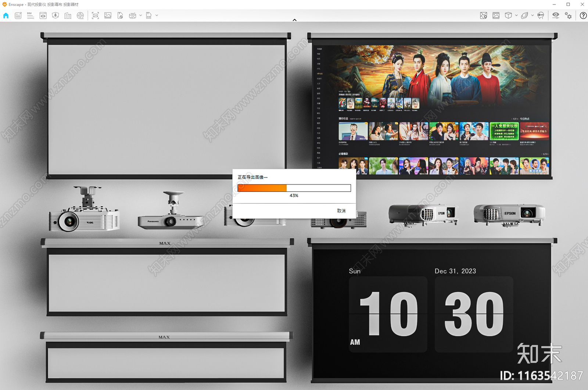Click the batch rendering picture icon

coord(108,15)
